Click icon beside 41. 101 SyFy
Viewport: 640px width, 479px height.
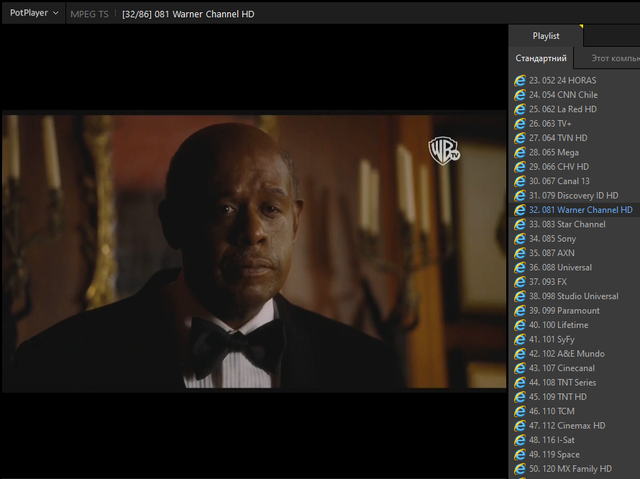point(520,339)
